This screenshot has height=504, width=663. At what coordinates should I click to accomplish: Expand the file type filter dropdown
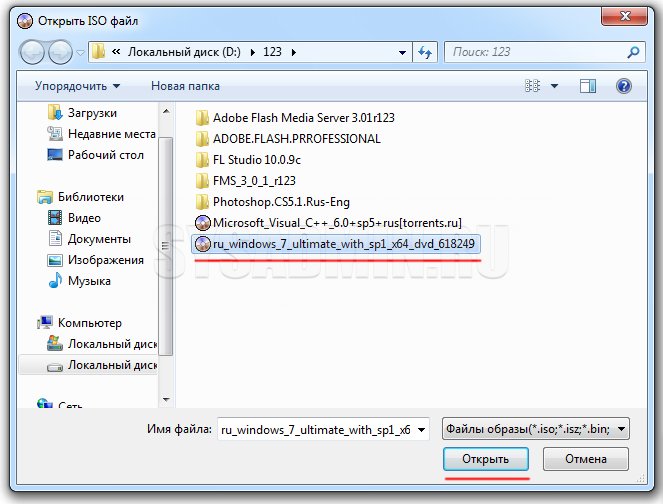point(622,429)
